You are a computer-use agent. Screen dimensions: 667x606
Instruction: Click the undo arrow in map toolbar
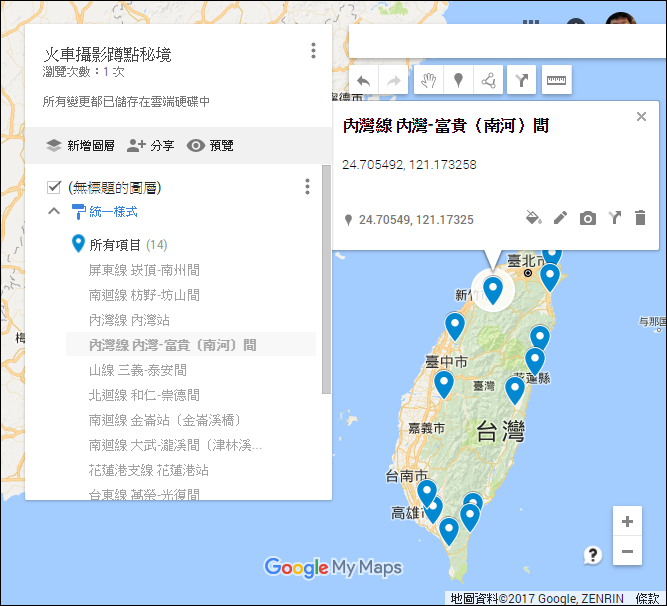point(363,80)
